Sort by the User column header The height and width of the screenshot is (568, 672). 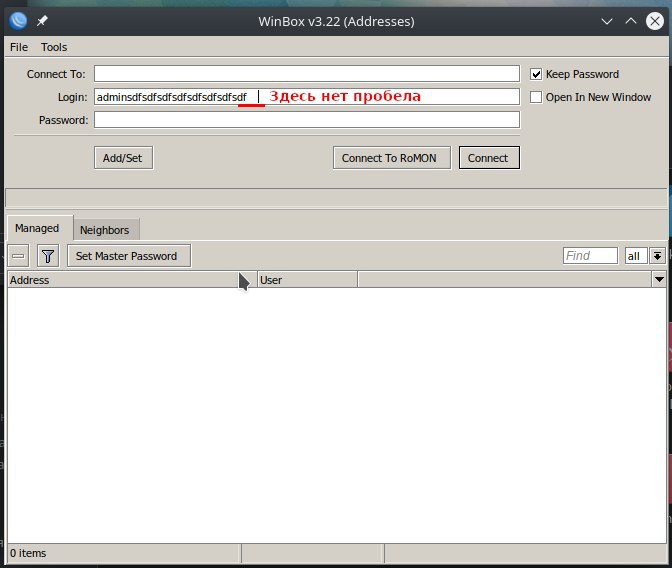(307, 280)
